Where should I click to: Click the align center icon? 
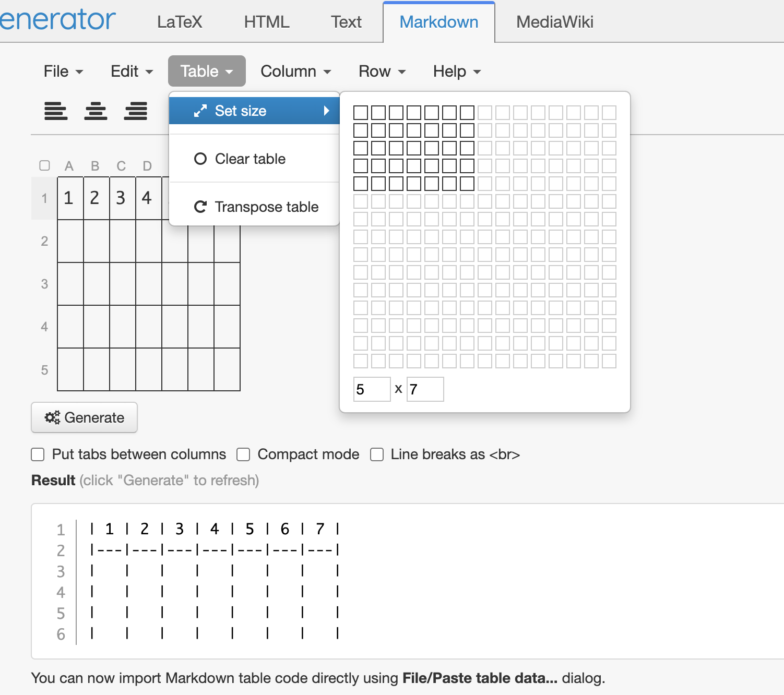pyautogui.click(x=96, y=111)
